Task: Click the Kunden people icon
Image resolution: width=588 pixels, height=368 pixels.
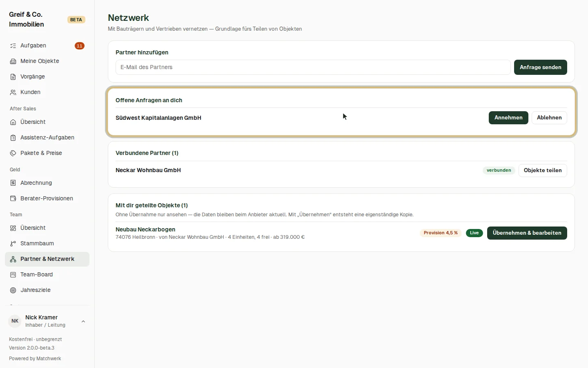Action: click(13, 92)
